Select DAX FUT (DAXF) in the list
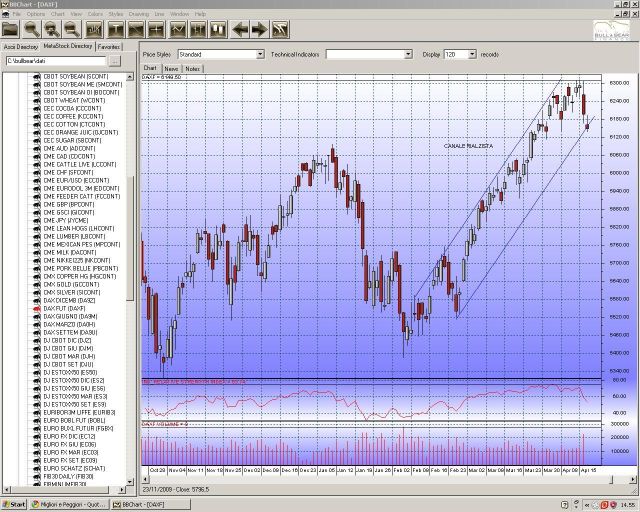Image resolution: width=640 pixels, height=512 pixels. pos(64,309)
